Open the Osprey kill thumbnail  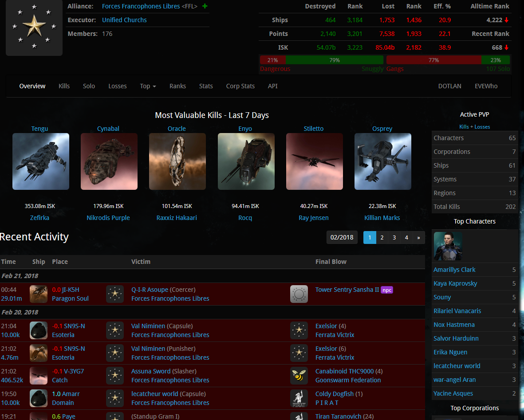tap(383, 161)
